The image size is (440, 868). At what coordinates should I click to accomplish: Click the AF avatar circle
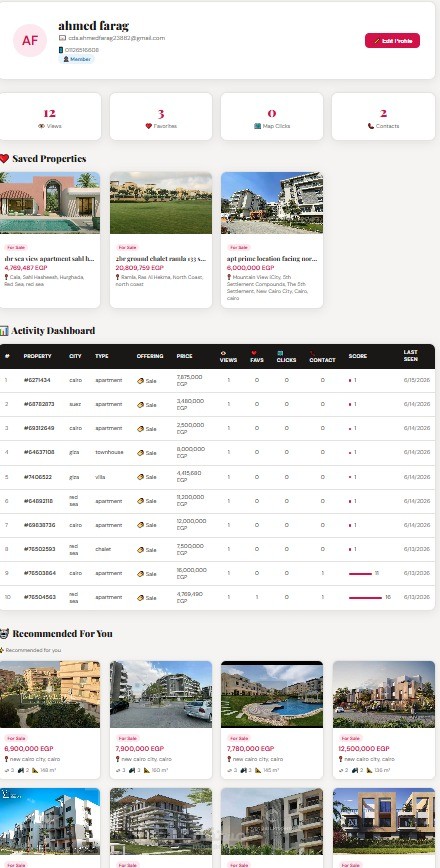[x=30, y=40]
